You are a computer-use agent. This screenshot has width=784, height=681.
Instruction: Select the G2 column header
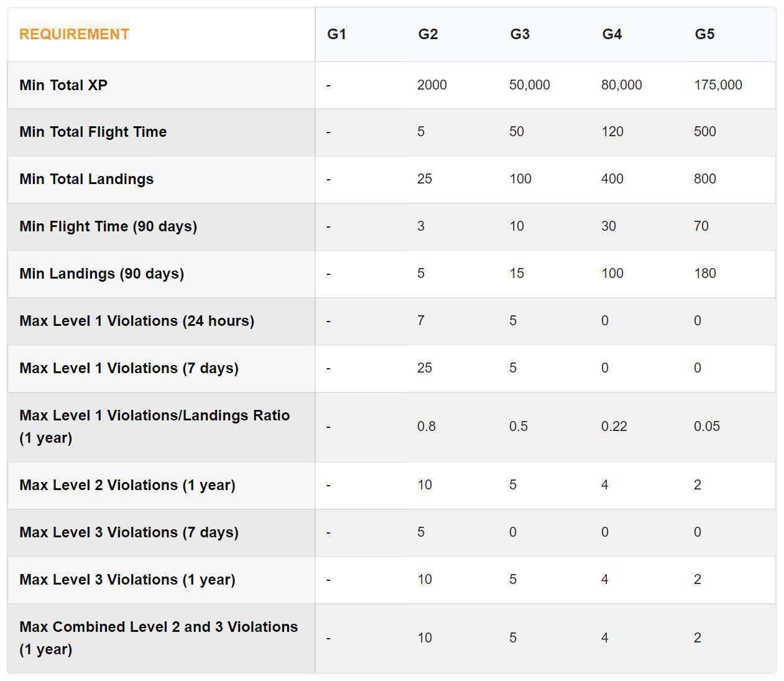click(x=428, y=34)
